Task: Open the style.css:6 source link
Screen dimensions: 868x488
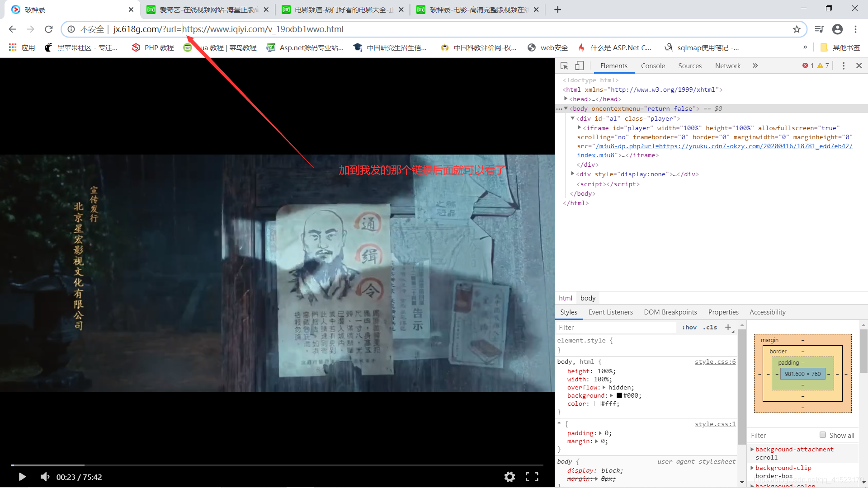Action: (x=715, y=362)
